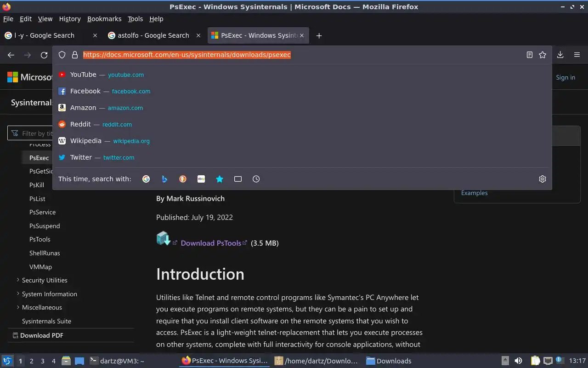Close the PsExec Windows Sysinternals tab

[x=302, y=35]
